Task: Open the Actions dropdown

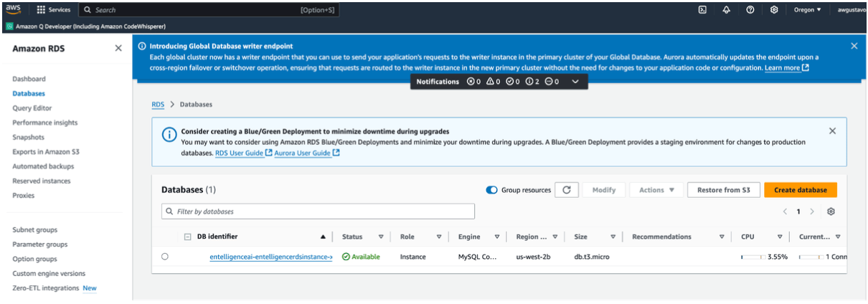Action: 656,190
